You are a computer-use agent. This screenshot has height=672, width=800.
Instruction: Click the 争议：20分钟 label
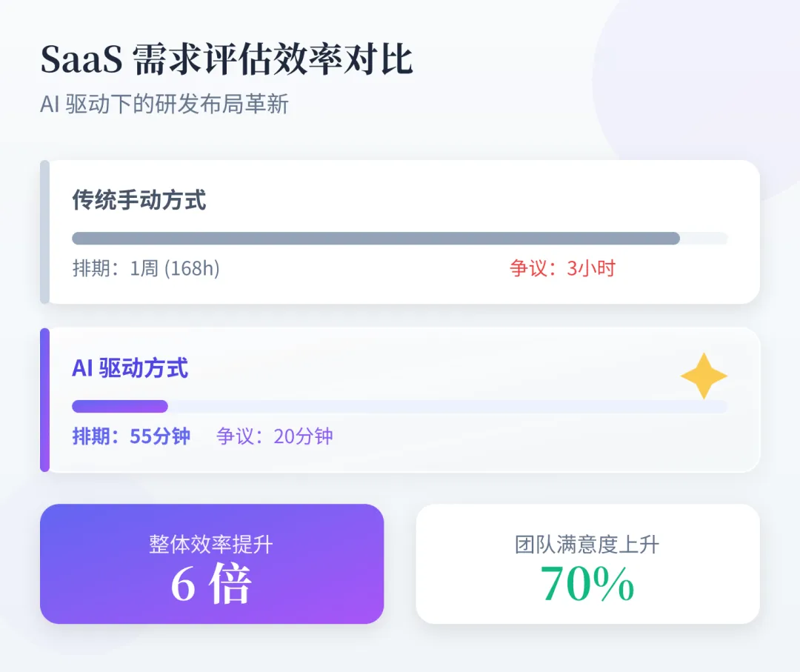tap(275, 436)
